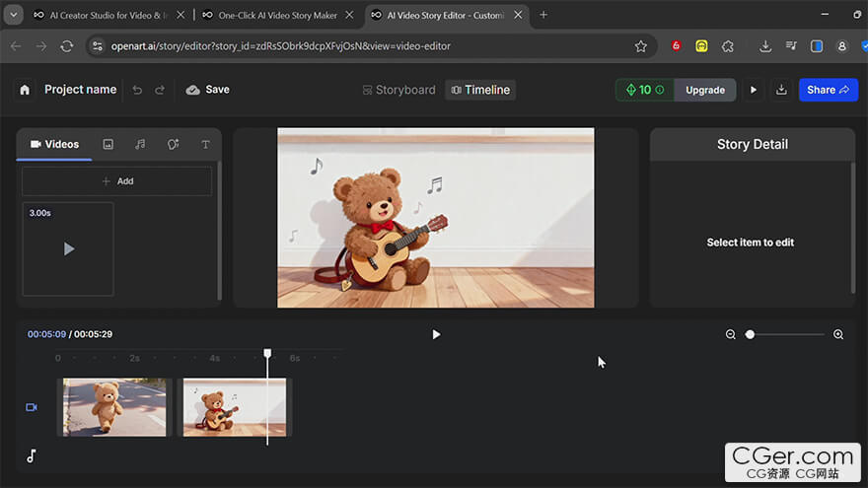Image resolution: width=868 pixels, height=488 pixels.
Task: Redo the last edit
Action: pos(160,90)
